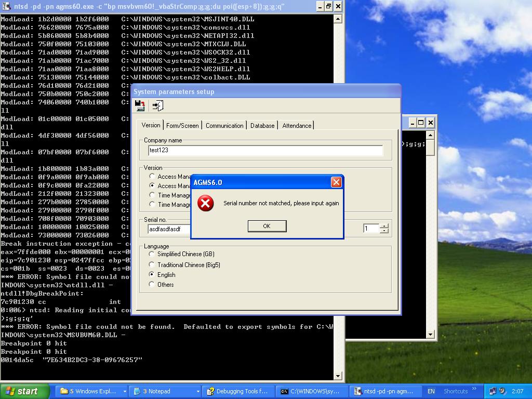Click the network computers tray icon

pos(493,391)
